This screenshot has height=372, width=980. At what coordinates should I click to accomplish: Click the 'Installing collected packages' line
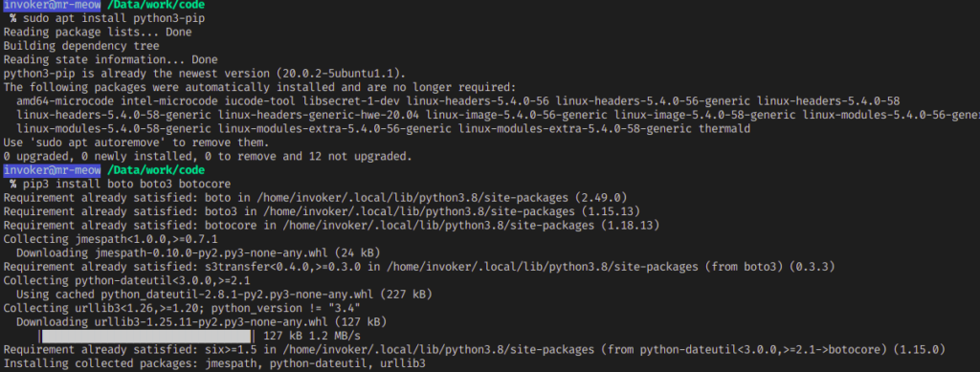[x=214, y=362]
